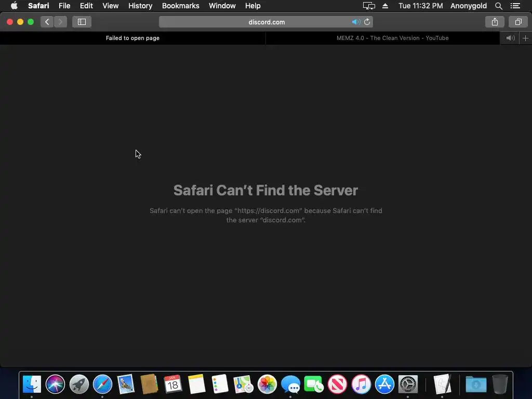Open Notification Center list icon
This screenshot has width=532, height=399.
(515, 6)
